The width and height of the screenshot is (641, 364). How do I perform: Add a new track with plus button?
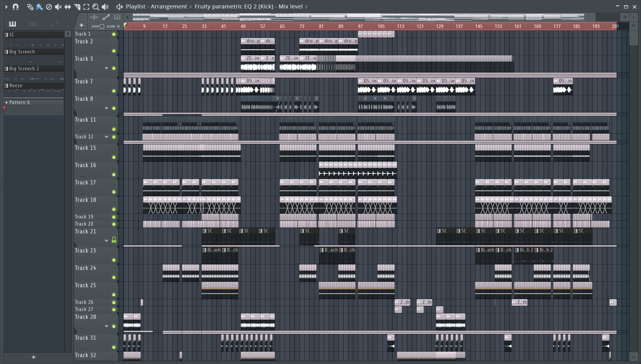pos(81,25)
